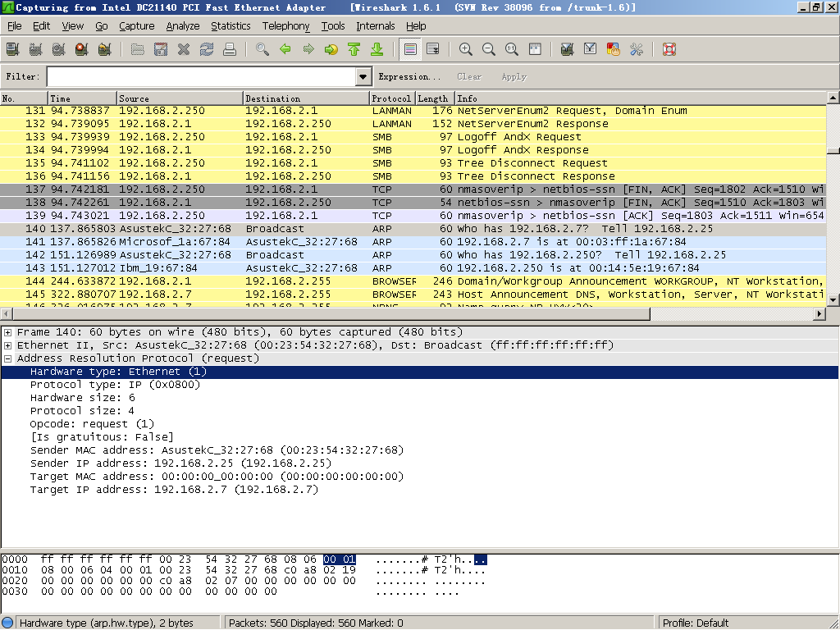Open the capture interfaces list icon

tap(13, 49)
